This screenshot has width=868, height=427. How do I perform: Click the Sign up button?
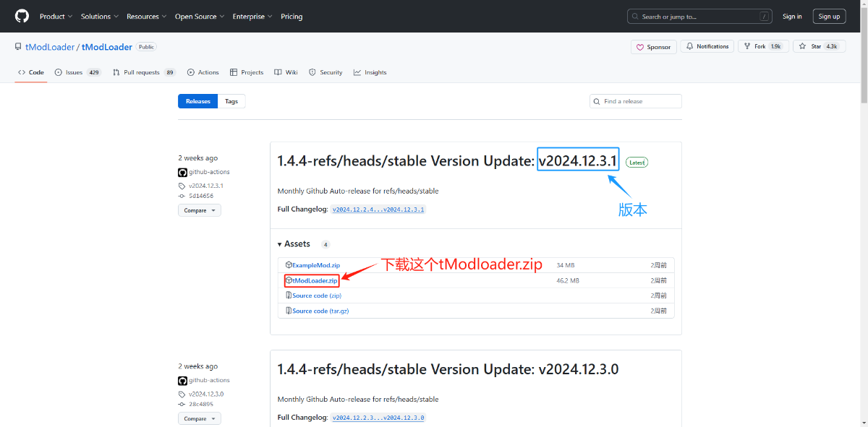[829, 16]
